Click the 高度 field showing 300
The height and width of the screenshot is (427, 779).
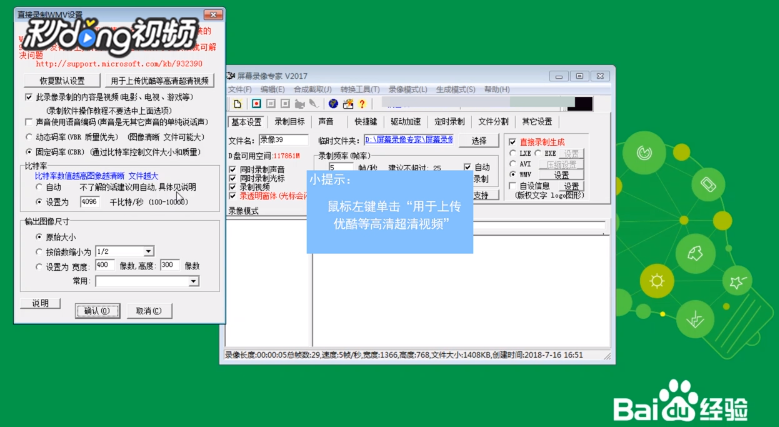(169, 265)
